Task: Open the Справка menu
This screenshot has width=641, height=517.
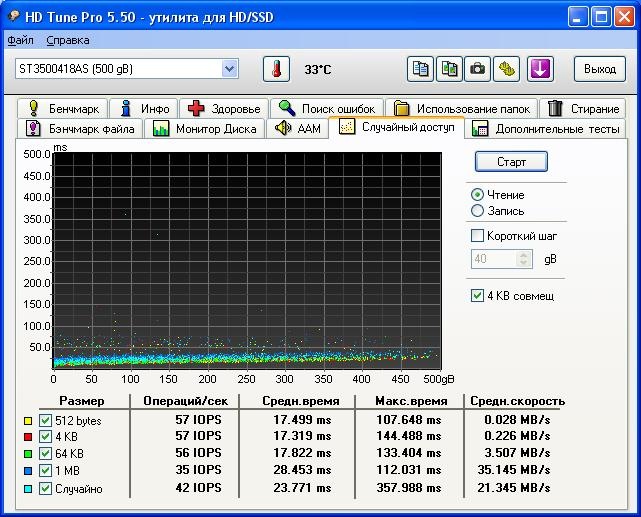Action: coord(68,40)
